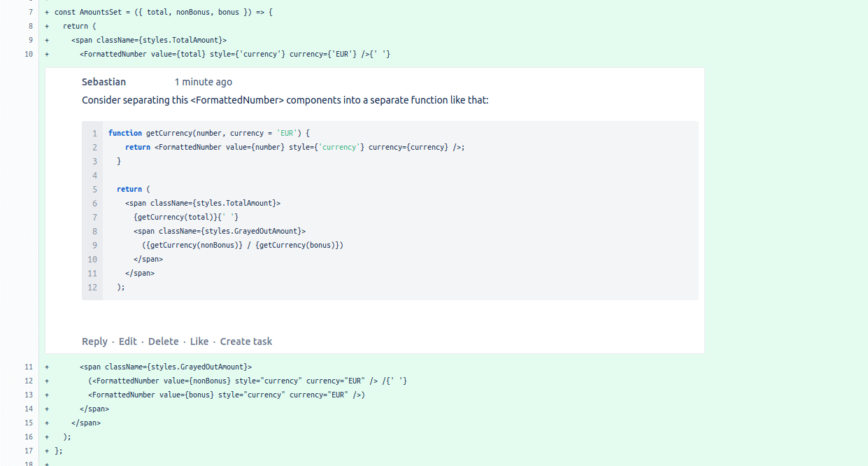The height and width of the screenshot is (466, 868).
Task: Click the GrayedOutAmount span in diff line 11
Action: pyautogui.click(x=166, y=367)
